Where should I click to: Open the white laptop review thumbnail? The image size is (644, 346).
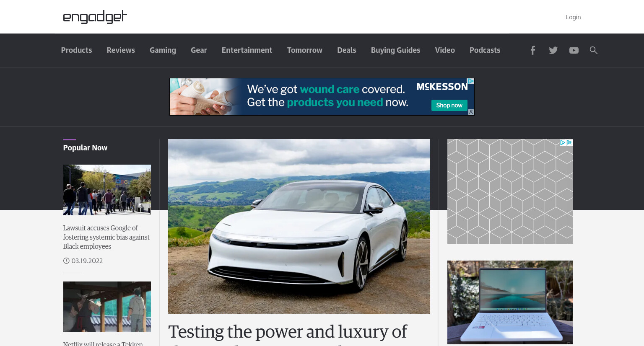click(510, 302)
